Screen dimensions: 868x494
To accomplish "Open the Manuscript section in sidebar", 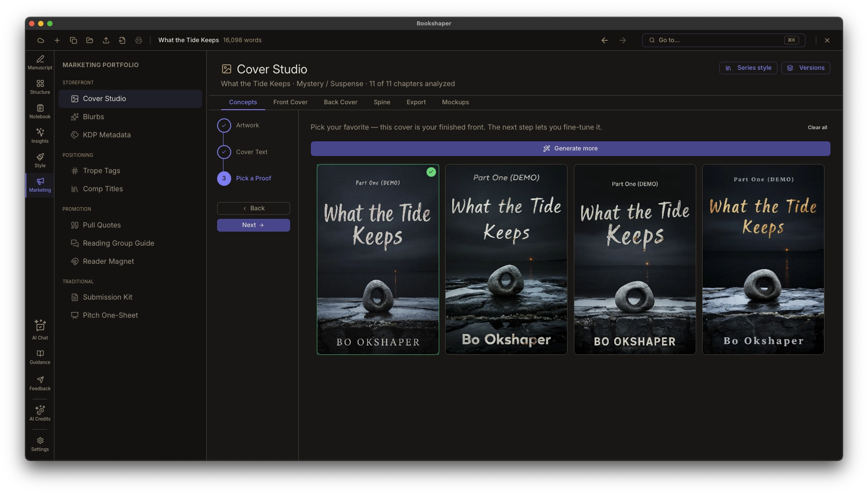I will pyautogui.click(x=40, y=63).
